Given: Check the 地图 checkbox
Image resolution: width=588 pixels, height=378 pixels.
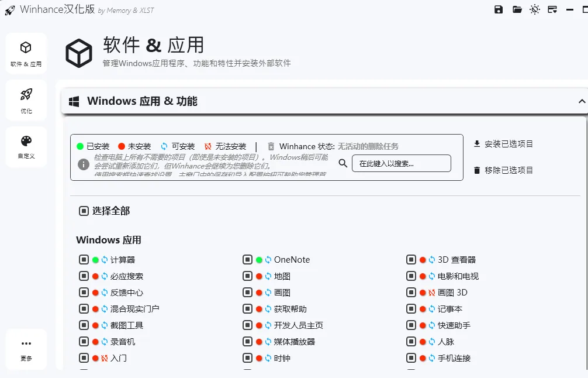Looking at the screenshot, I should click(x=247, y=276).
